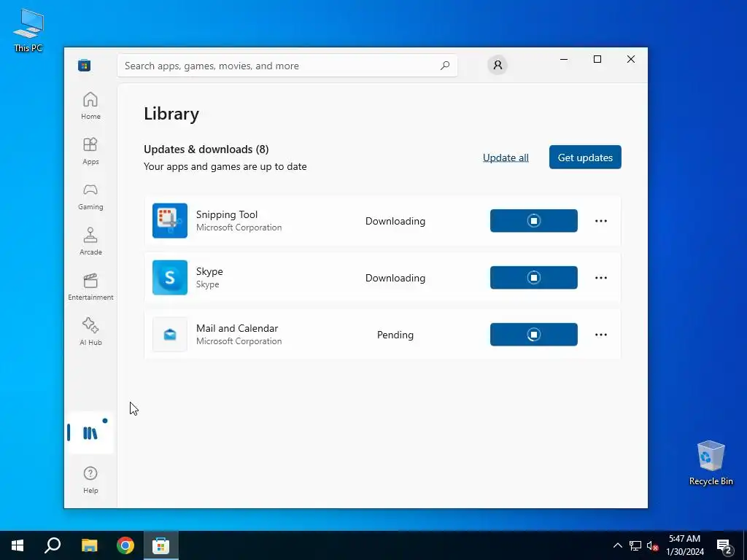Show hidden system tray icons

[617, 545]
